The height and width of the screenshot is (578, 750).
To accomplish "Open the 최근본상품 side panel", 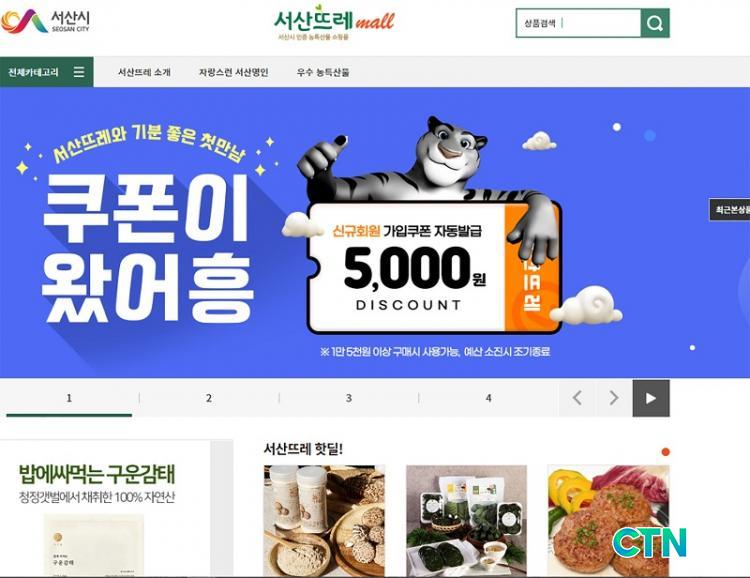I will (x=729, y=210).
